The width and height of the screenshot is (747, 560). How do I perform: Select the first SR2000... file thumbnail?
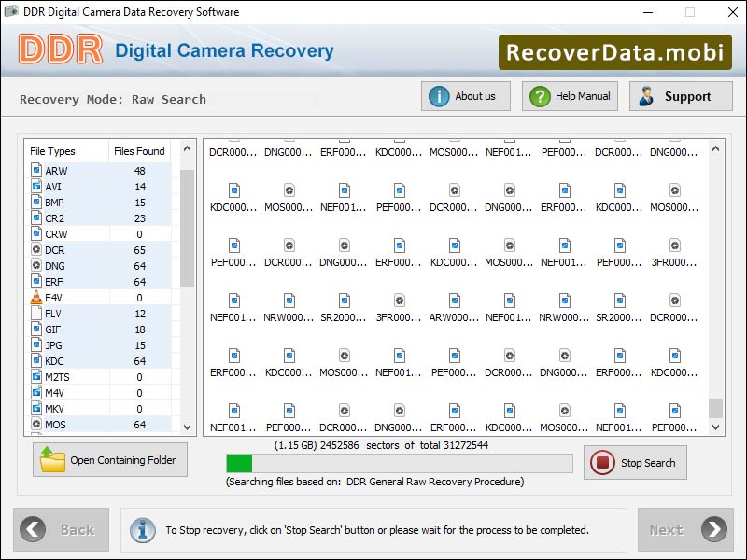tap(344, 307)
